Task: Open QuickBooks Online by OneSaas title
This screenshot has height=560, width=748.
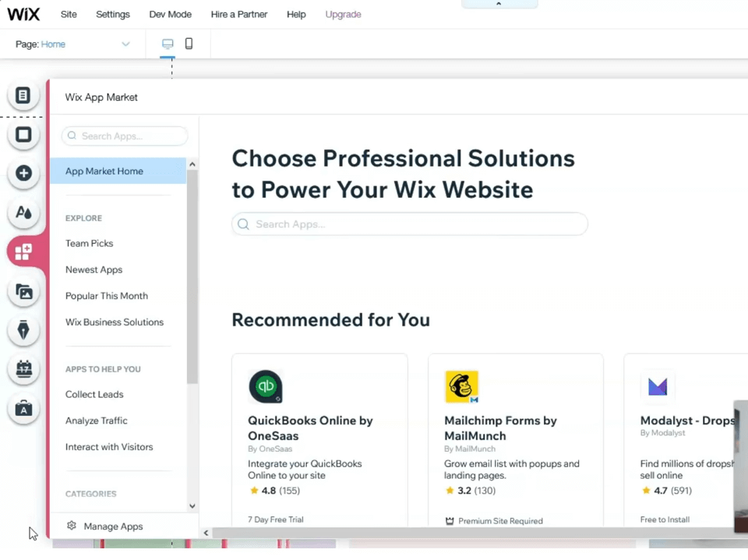Action: [x=310, y=428]
